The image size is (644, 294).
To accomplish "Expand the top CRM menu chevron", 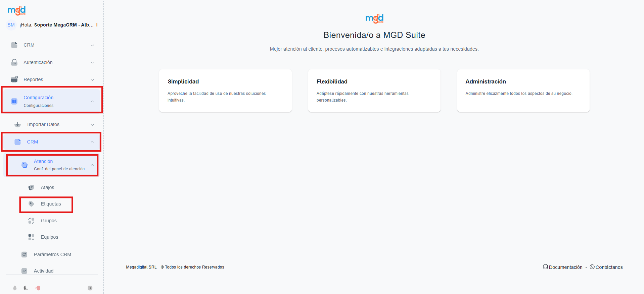I will click(92, 45).
